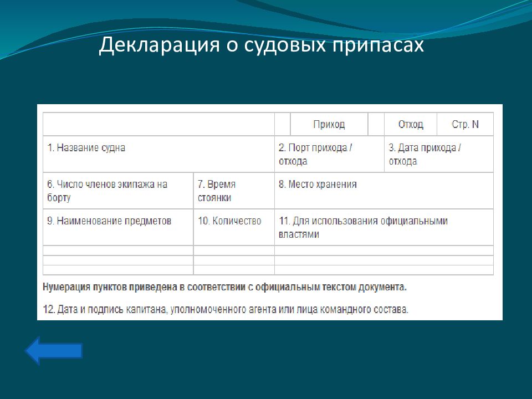Click line '12. Дата и подпись капитана...'

pyautogui.click(x=226, y=309)
